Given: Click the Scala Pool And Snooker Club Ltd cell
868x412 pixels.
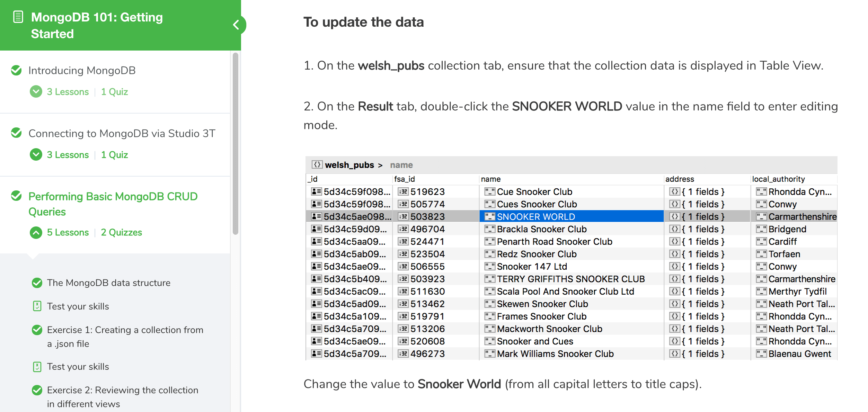Looking at the screenshot, I should click(572, 291).
